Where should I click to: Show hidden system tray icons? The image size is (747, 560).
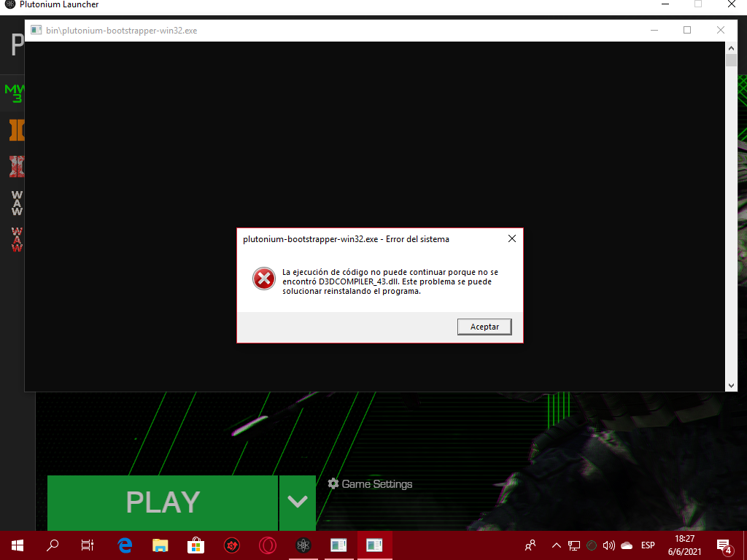point(557,545)
